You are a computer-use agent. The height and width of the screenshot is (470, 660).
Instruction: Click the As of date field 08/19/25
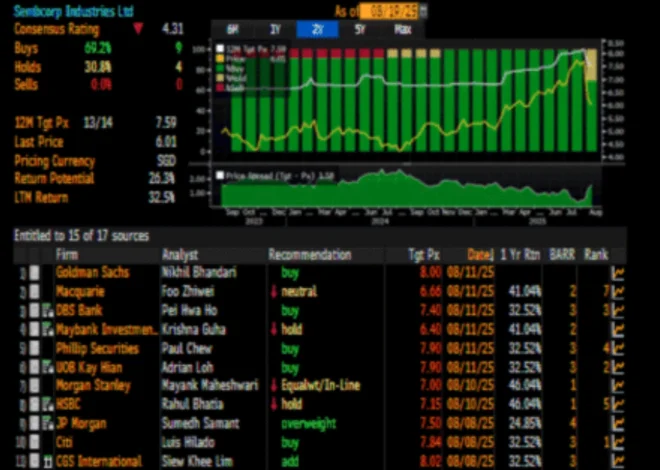tap(389, 11)
